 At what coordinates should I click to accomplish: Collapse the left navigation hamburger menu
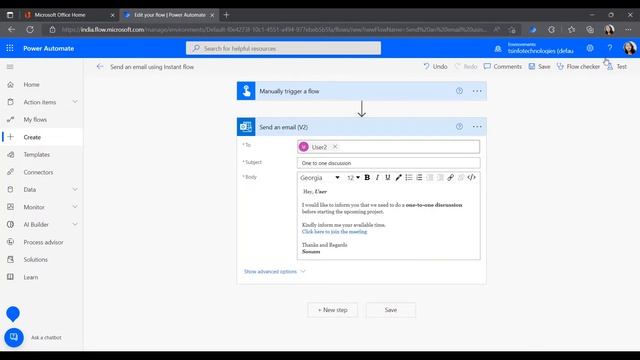[10, 67]
